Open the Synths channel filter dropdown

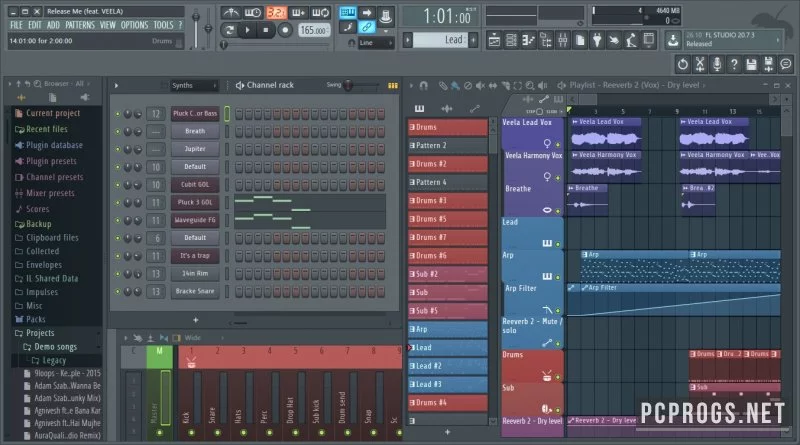(194, 85)
